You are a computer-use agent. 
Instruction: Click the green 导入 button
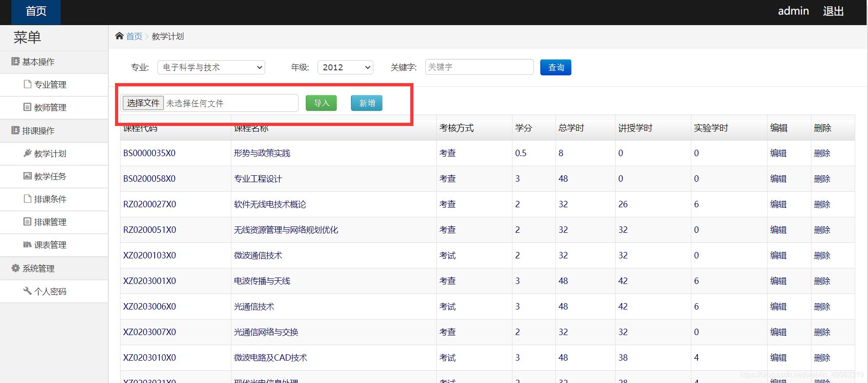321,103
